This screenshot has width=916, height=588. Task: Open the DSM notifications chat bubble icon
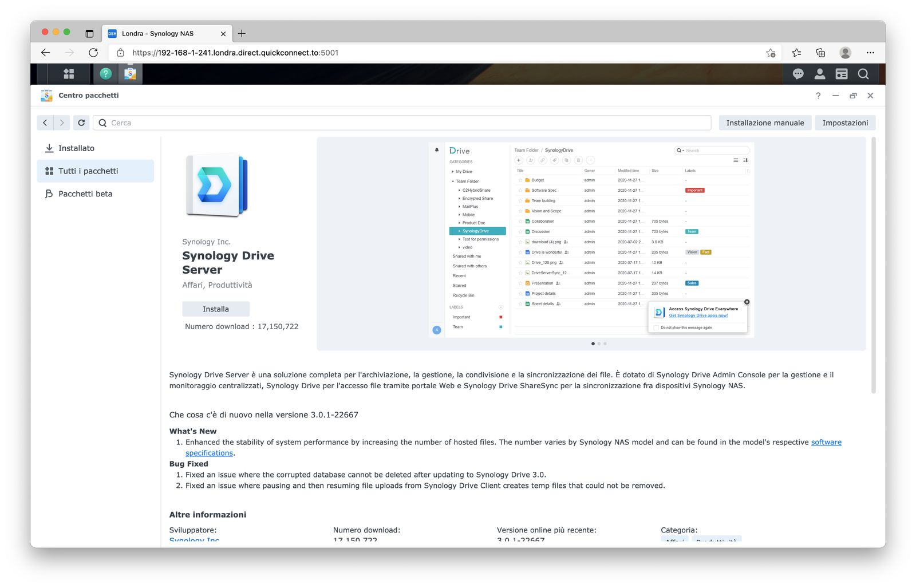[x=798, y=74]
